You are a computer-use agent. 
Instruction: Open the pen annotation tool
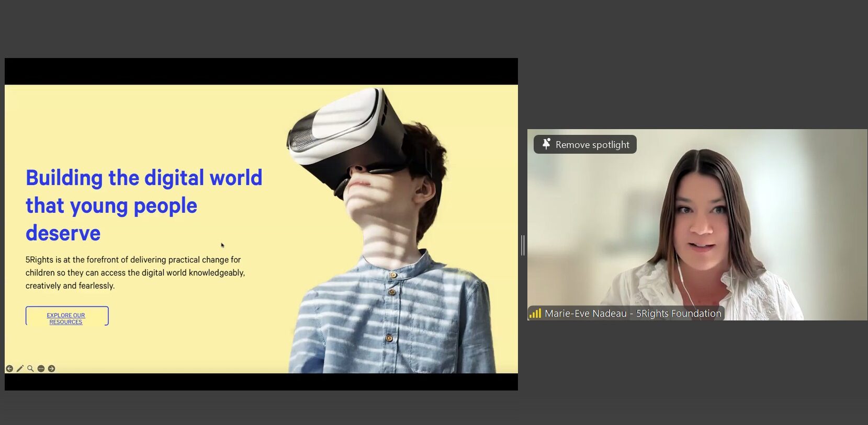click(20, 369)
